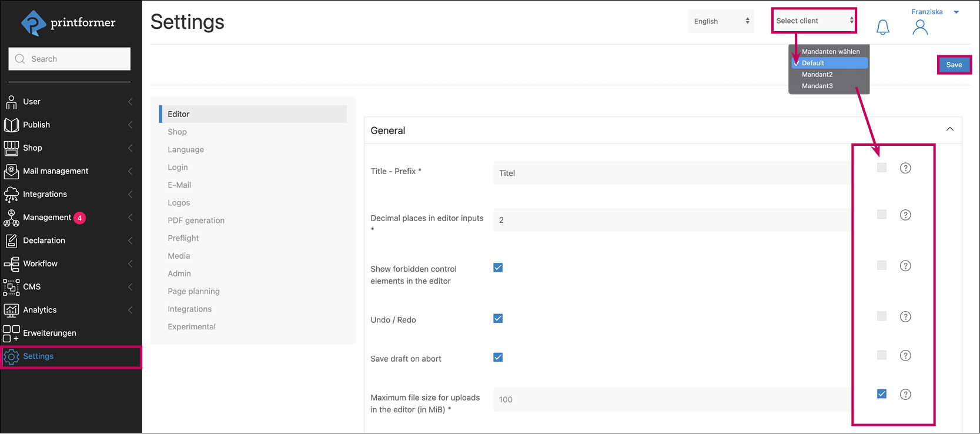Click the Mail management icon
Screen dimensions: 980x434
pos(11,171)
